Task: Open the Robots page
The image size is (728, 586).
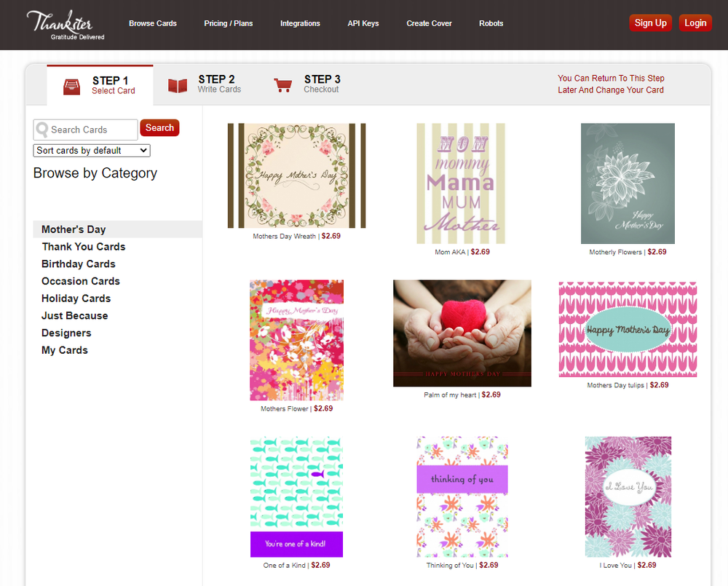Action: (x=491, y=23)
